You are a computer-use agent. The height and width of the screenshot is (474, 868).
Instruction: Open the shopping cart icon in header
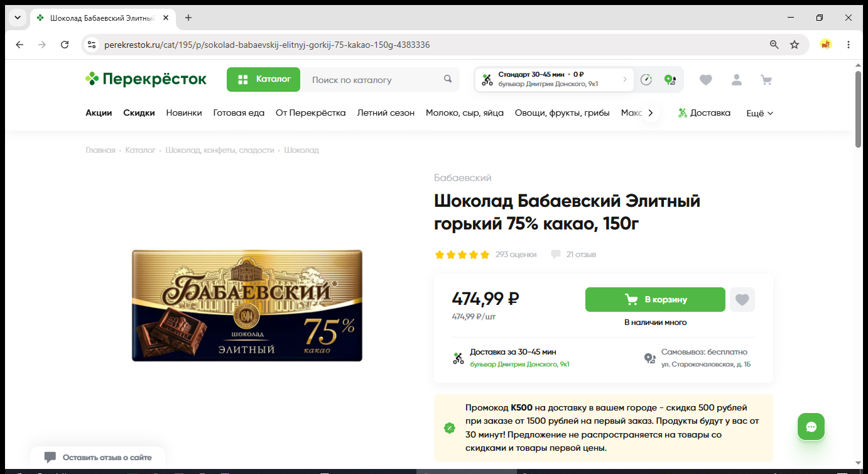[x=766, y=80]
